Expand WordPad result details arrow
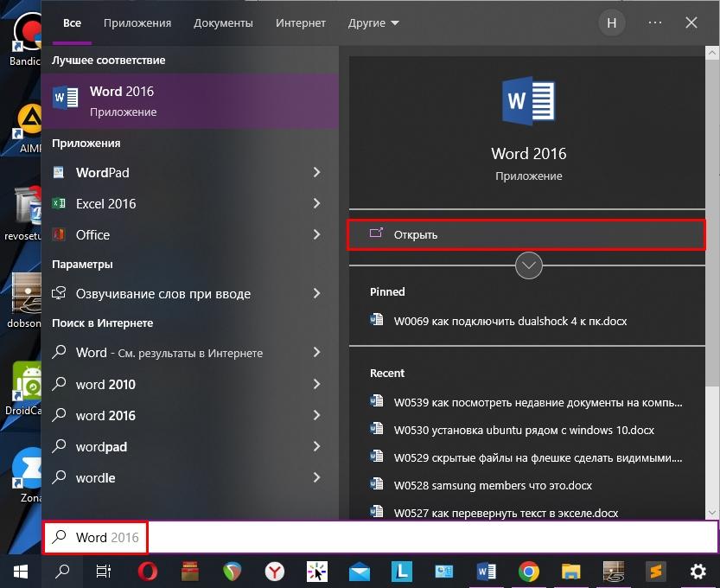 click(x=317, y=172)
